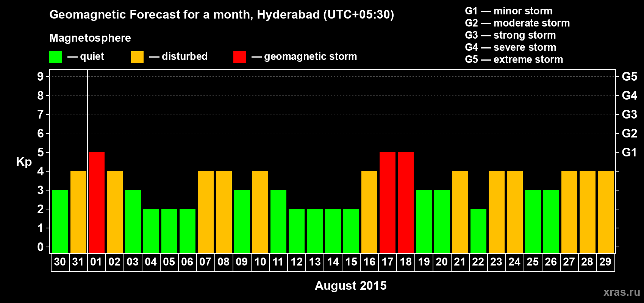Click the 'geomagnetic storm' legend text
Screen dimensions: 644x303
pos(311,56)
